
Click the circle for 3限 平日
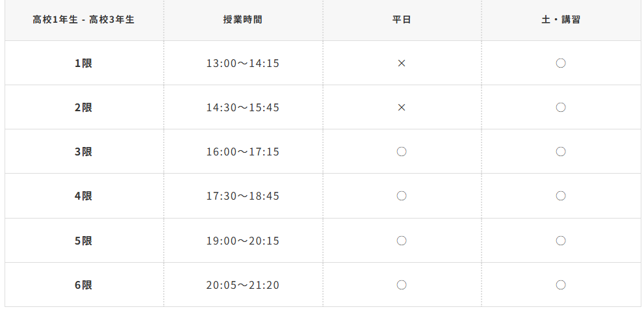pyautogui.click(x=402, y=152)
